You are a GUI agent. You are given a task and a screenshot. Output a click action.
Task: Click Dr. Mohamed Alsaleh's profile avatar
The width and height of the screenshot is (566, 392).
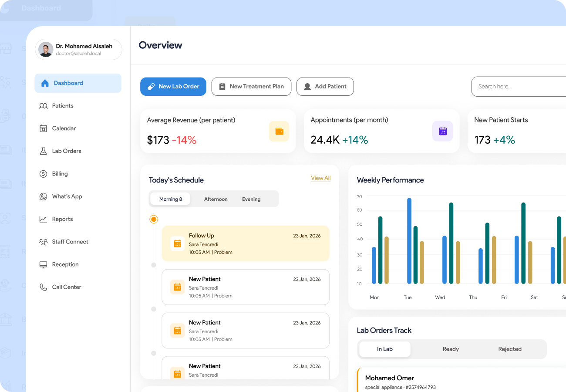click(46, 49)
